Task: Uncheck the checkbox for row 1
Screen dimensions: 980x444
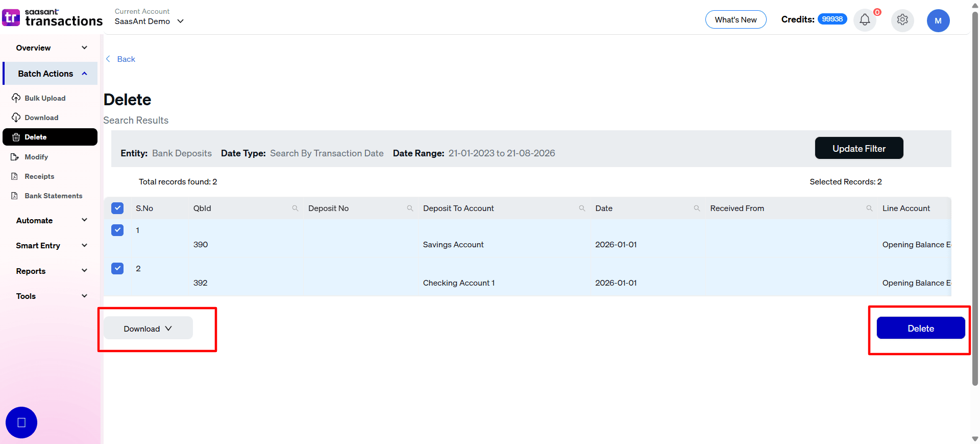Action: click(x=117, y=230)
